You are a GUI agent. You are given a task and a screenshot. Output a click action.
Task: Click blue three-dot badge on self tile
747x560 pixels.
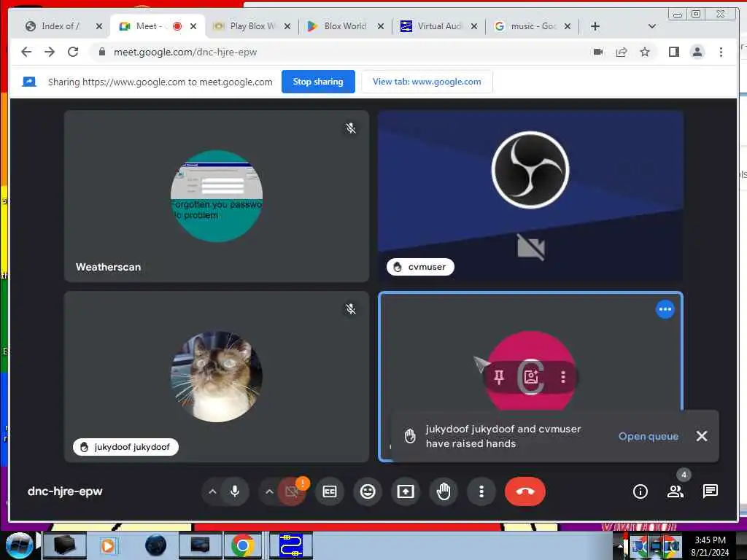click(665, 309)
